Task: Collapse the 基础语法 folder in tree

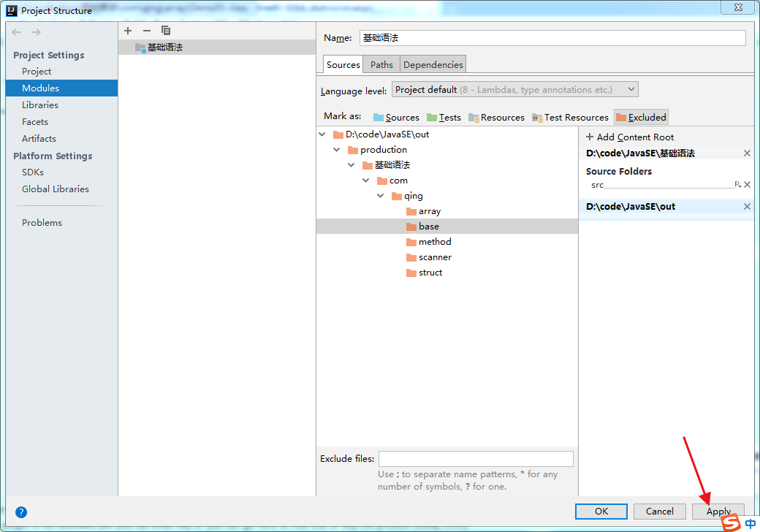Action: click(x=351, y=165)
